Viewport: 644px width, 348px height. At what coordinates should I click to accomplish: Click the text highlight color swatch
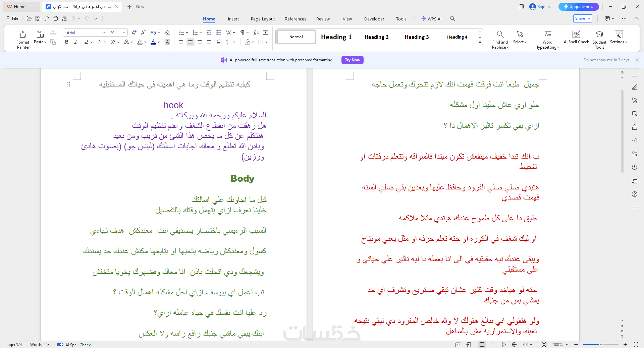pos(140,42)
